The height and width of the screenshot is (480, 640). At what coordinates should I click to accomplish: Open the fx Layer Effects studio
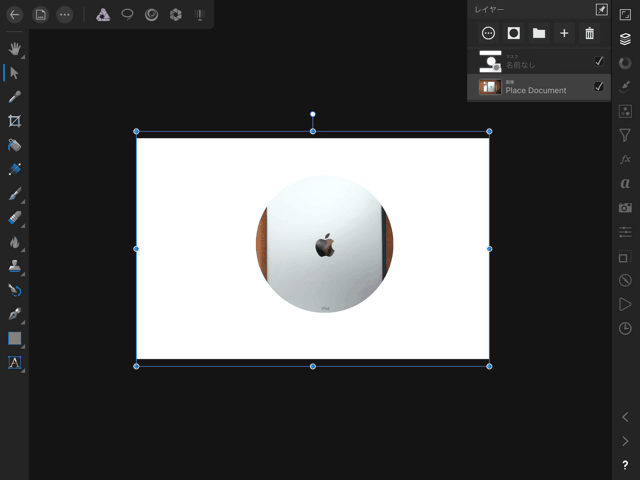(x=625, y=159)
